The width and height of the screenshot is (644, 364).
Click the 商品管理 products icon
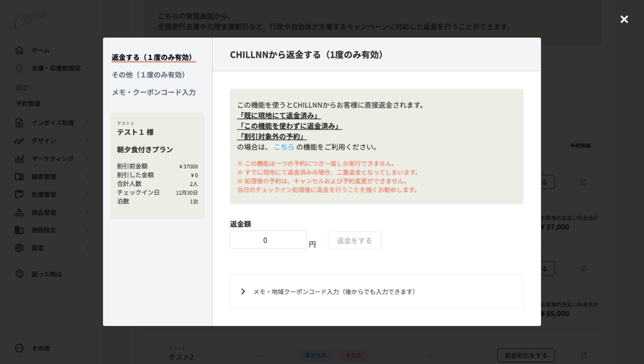click(19, 212)
